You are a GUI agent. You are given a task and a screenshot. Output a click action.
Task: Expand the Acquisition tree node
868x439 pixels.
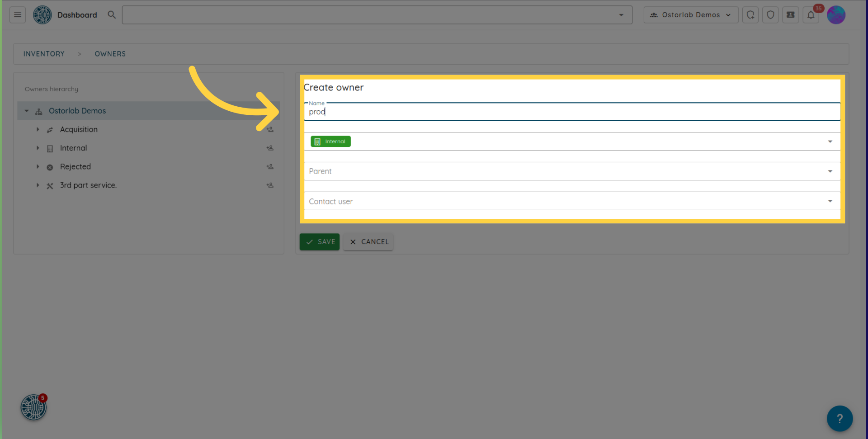pos(38,130)
